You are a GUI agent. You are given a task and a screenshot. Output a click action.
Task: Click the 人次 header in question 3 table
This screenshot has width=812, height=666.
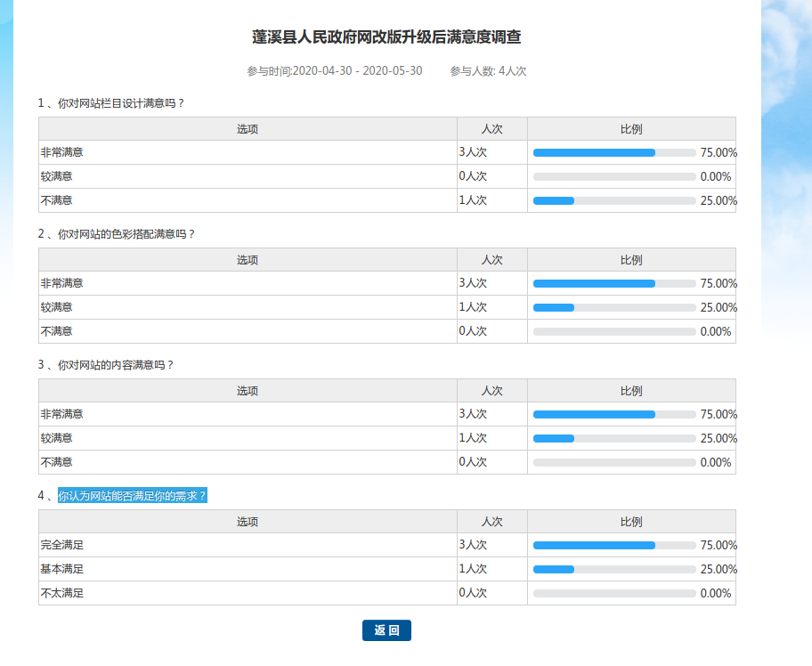492,391
